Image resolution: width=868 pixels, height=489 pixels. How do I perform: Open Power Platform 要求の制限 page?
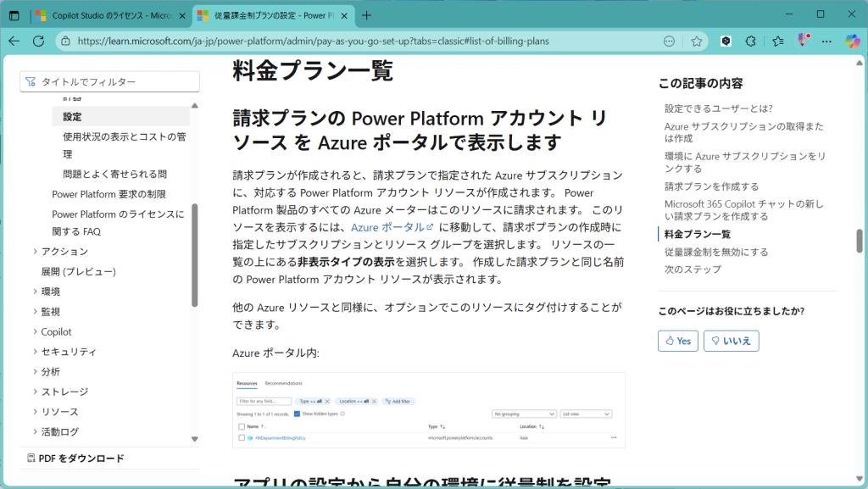coord(109,194)
